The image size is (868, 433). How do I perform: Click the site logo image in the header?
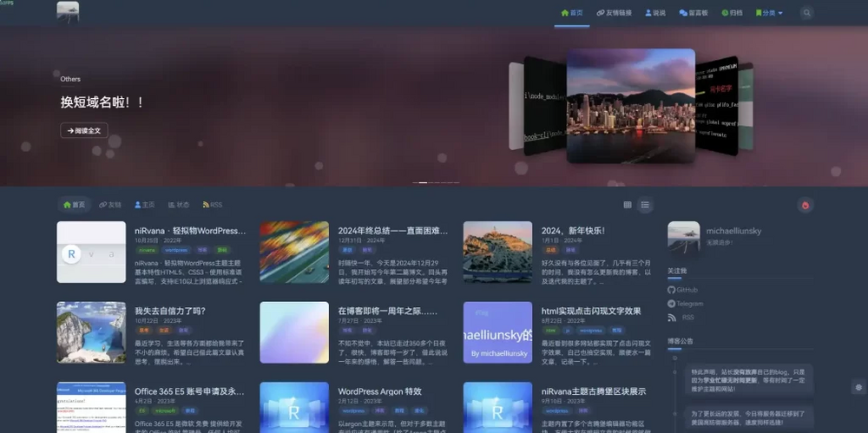68,12
